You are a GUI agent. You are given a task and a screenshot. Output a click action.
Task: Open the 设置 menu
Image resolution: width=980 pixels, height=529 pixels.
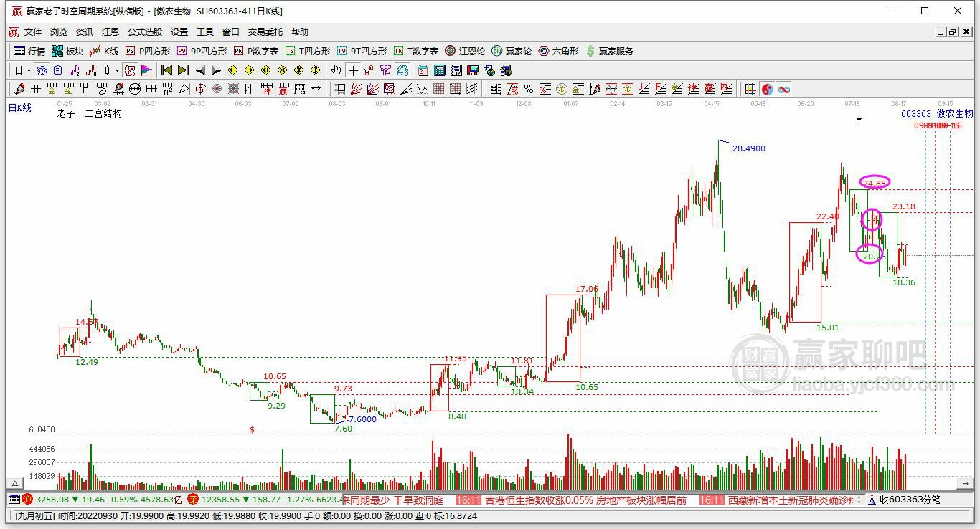click(x=179, y=32)
